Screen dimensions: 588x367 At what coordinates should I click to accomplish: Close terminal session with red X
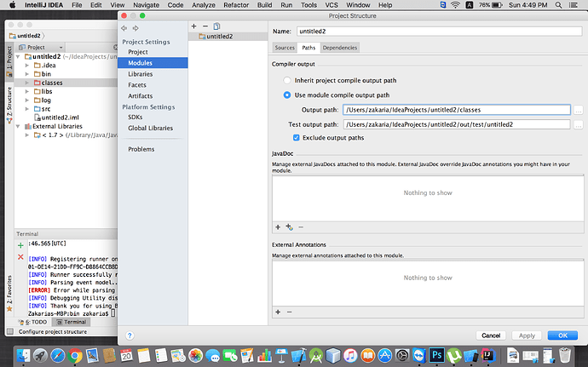tap(20, 257)
